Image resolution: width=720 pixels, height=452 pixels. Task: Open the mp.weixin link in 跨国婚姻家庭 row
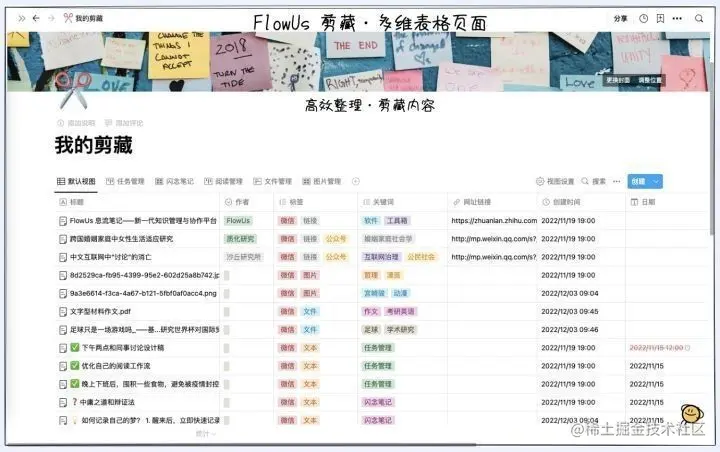click(494, 239)
